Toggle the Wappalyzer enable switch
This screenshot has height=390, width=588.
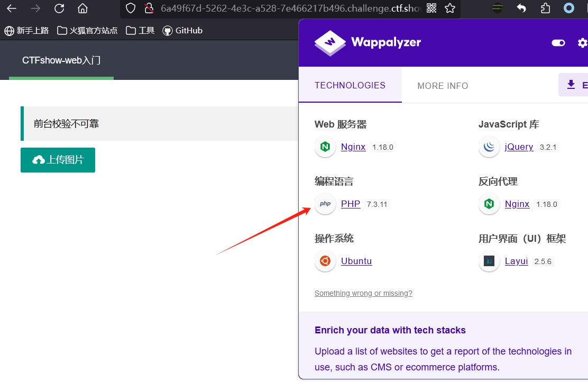pos(558,43)
